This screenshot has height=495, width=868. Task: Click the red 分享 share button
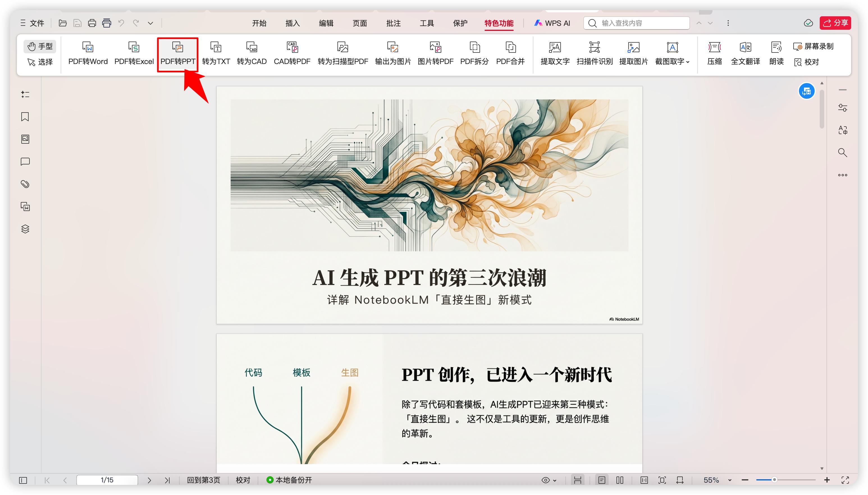point(835,23)
